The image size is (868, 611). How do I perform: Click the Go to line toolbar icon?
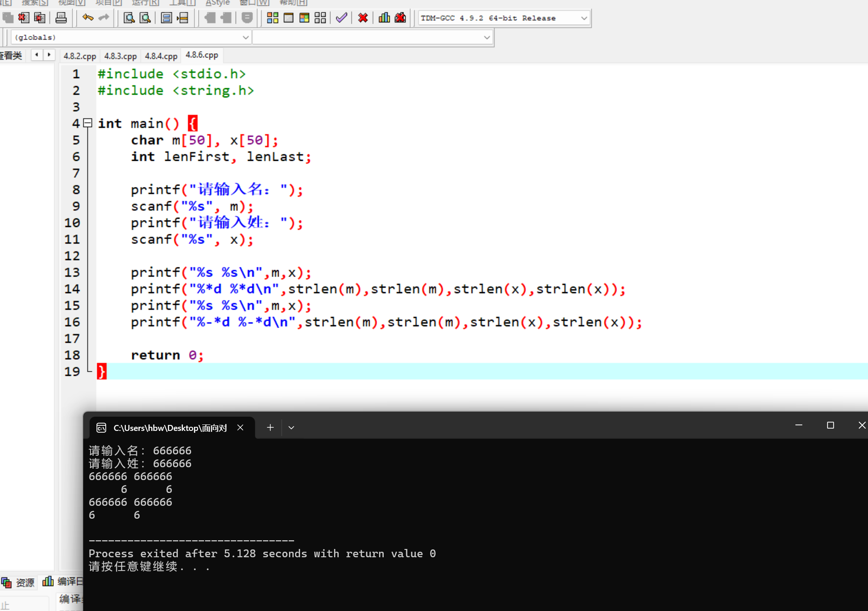tap(183, 18)
